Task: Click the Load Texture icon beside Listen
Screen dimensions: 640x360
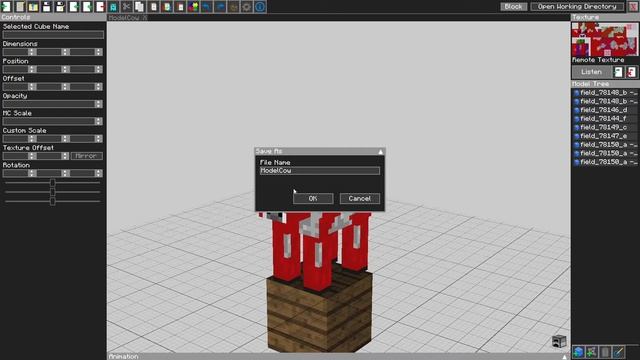Action: click(618, 72)
